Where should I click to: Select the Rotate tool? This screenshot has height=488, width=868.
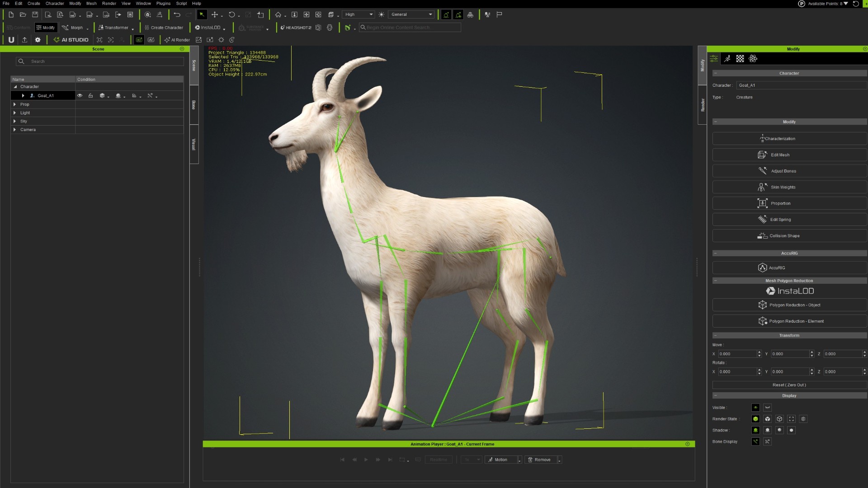[x=231, y=14]
